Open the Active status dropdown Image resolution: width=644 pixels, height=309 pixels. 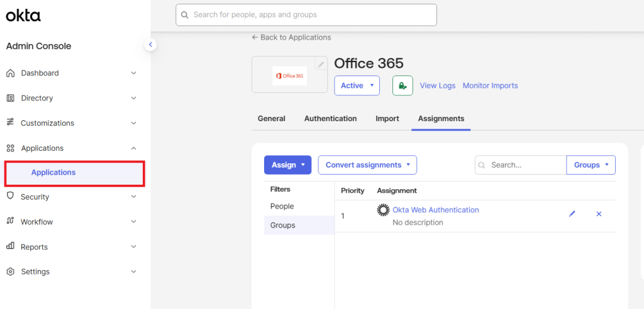click(x=357, y=85)
